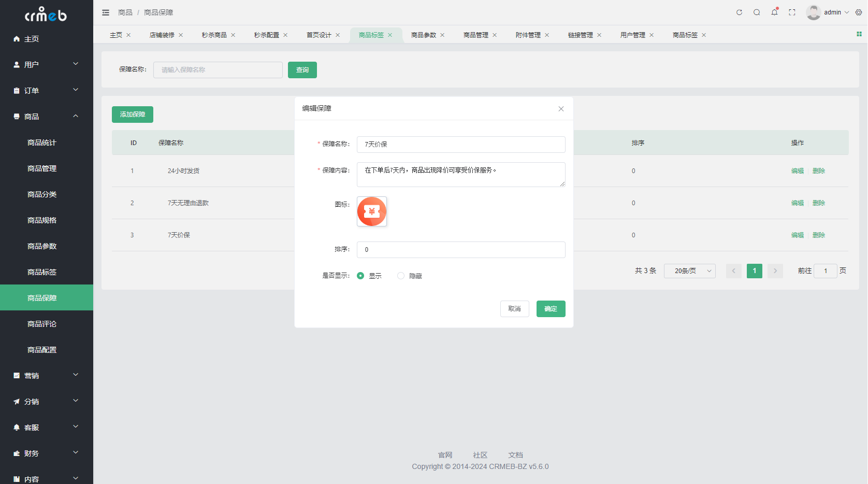Click the 查询 search button

[x=302, y=69]
